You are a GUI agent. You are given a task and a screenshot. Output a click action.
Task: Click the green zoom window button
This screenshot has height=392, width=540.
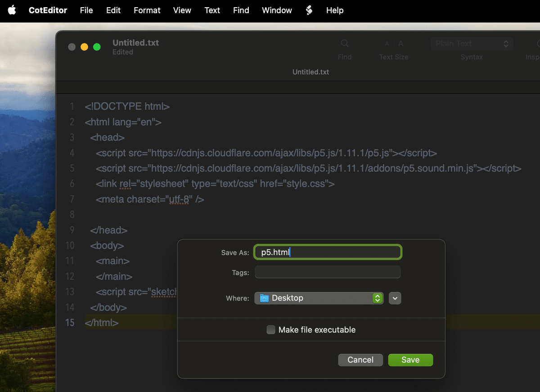click(97, 47)
